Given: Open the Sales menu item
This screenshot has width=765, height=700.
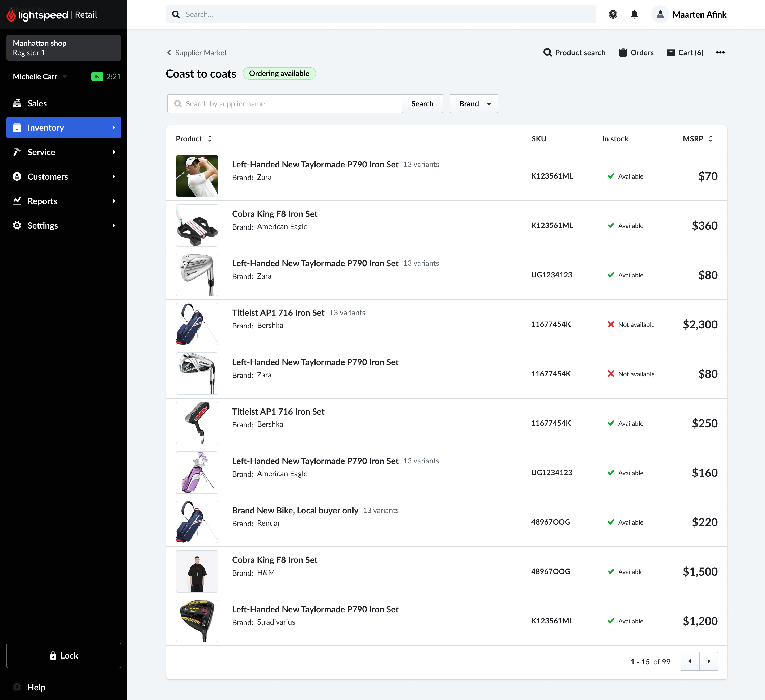Looking at the screenshot, I should [64, 103].
